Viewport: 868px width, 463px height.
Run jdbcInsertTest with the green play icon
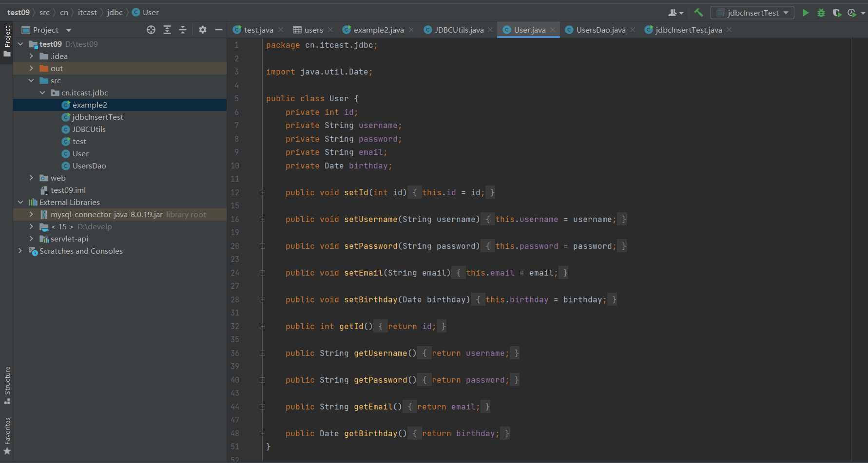[806, 13]
